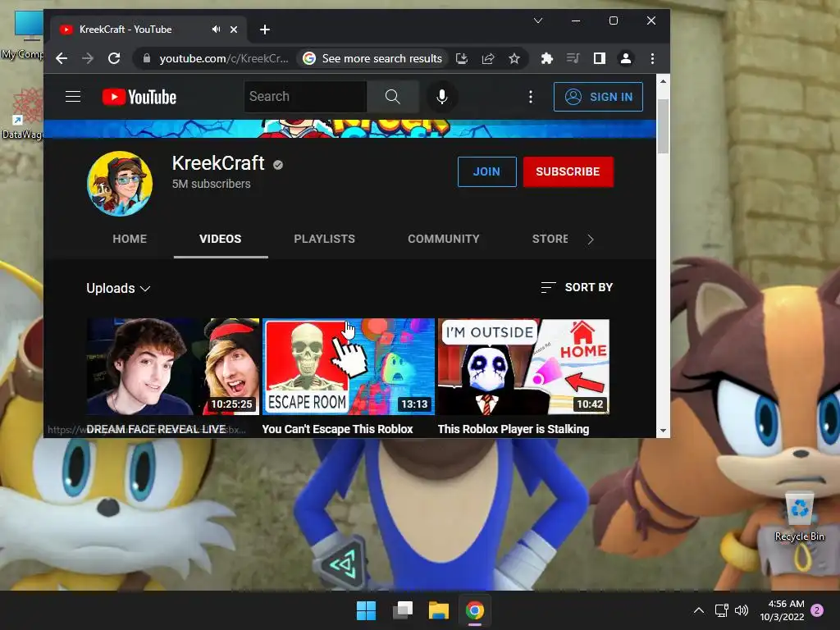Screen dimensions: 840x630
Task: Click the verified badge next to KreekCraft
Action: pos(278,164)
